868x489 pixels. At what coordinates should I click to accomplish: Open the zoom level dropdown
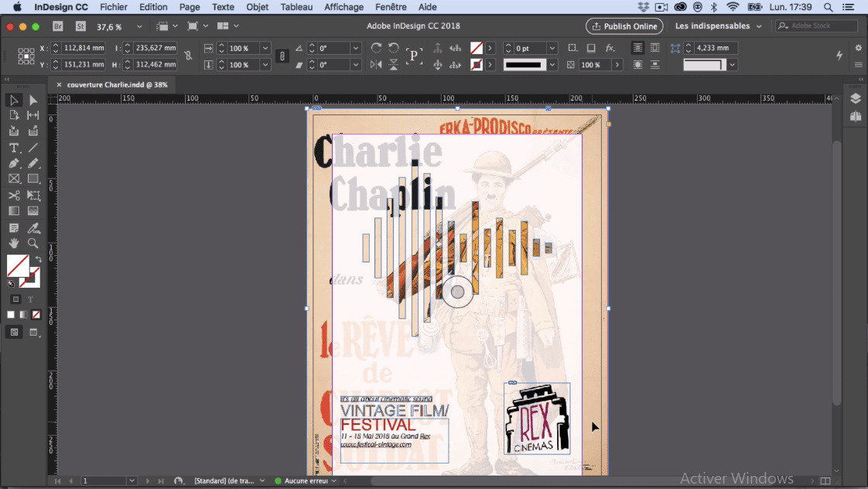tap(139, 26)
